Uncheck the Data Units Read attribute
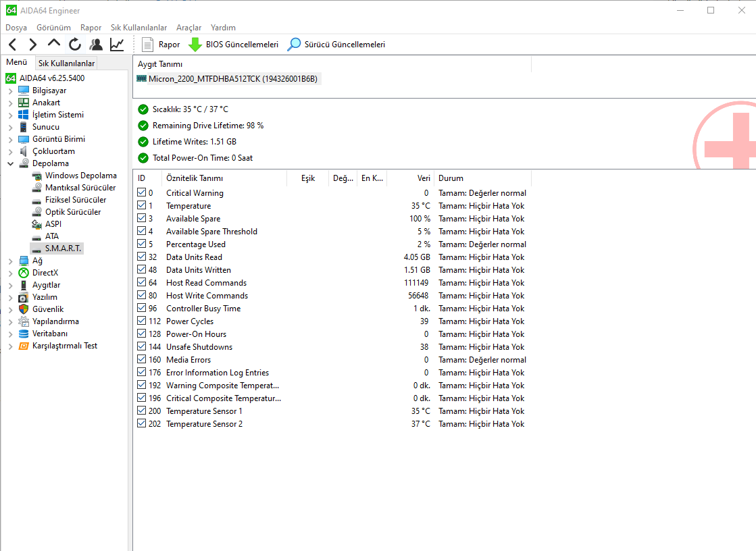The width and height of the screenshot is (756, 551). click(x=141, y=257)
